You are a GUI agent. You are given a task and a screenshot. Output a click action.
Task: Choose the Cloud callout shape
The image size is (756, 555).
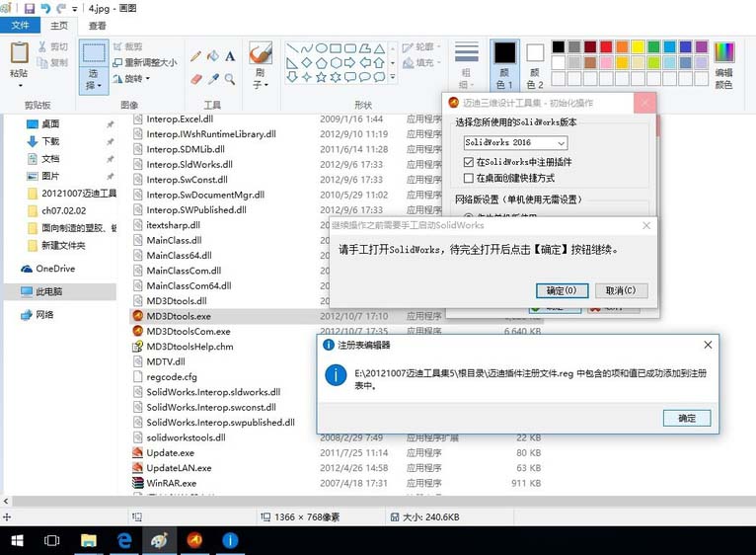pos(379,77)
